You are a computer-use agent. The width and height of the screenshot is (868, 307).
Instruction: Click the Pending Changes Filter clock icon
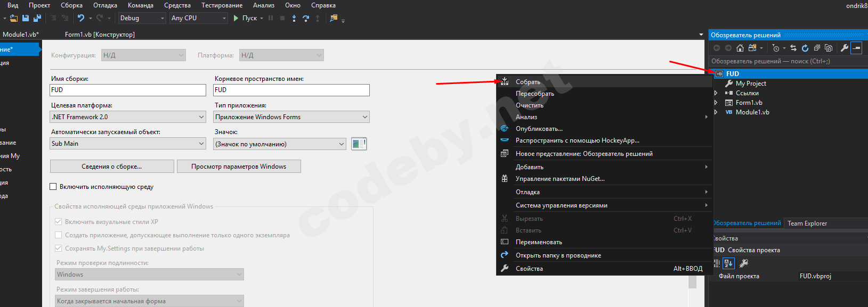[776, 48]
